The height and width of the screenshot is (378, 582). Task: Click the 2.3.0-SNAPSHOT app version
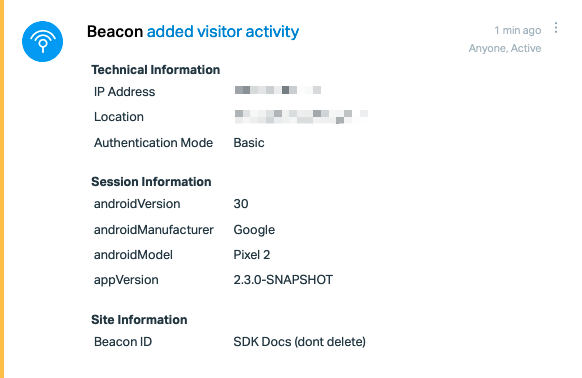tap(283, 280)
